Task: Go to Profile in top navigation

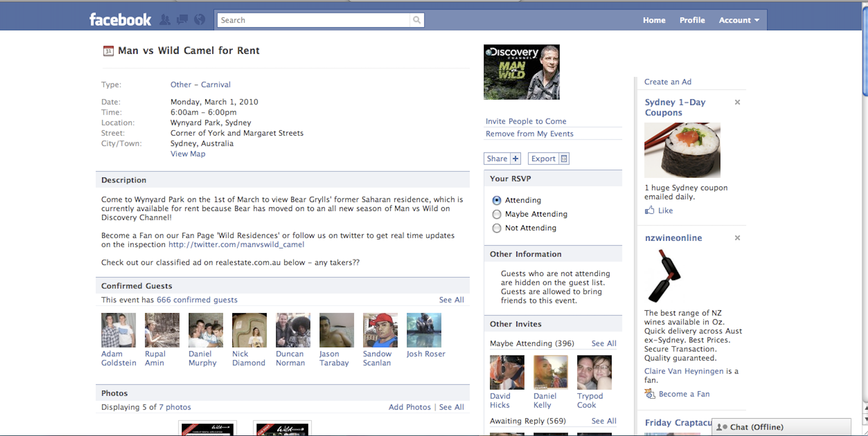Action: tap(692, 20)
